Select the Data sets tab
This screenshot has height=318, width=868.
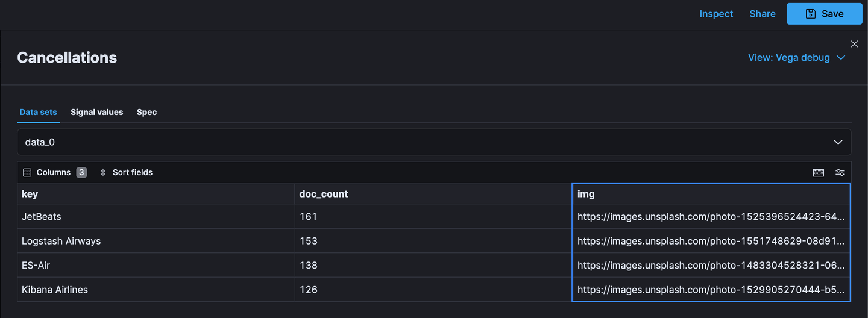click(x=38, y=112)
